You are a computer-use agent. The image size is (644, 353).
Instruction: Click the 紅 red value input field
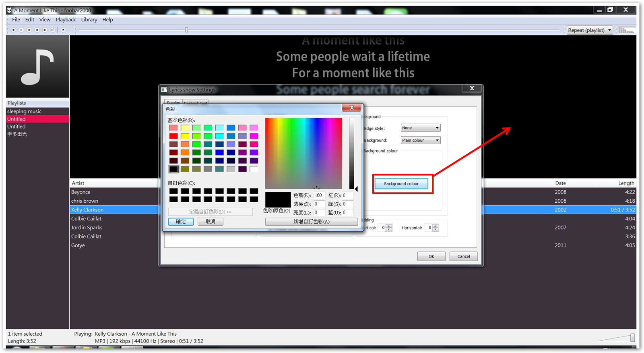(x=348, y=195)
